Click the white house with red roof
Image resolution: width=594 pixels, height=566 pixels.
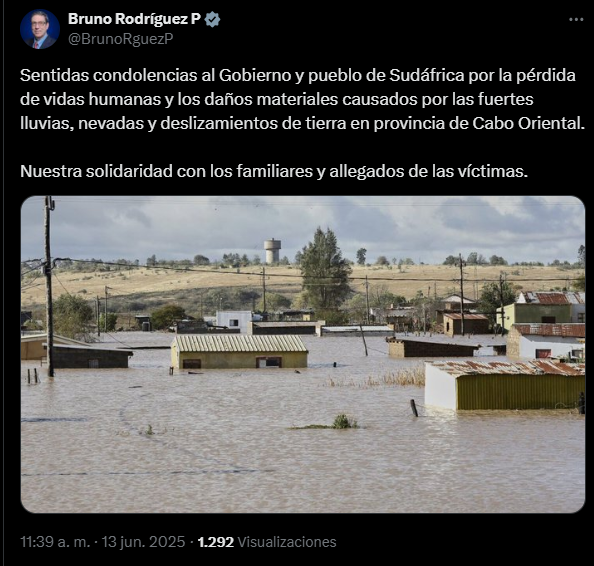pyautogui.click(x=546, y=341)
